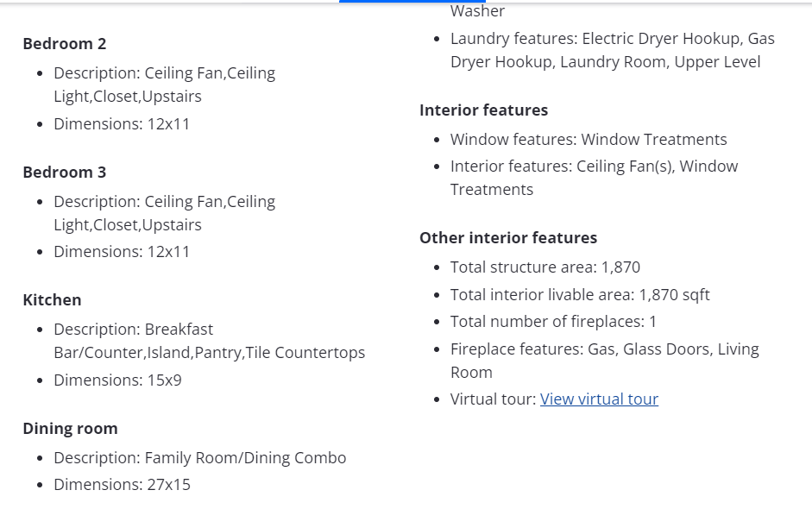Screen dimensions: 812x509
Task: Select the Kitchen section heading
Action: click(x=52, y=300)
